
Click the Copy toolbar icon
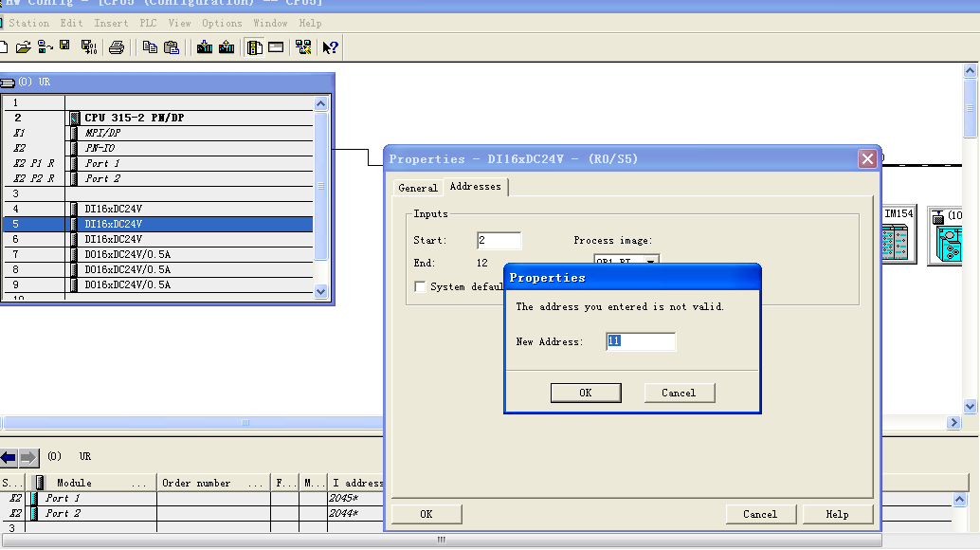pos(150,47)
